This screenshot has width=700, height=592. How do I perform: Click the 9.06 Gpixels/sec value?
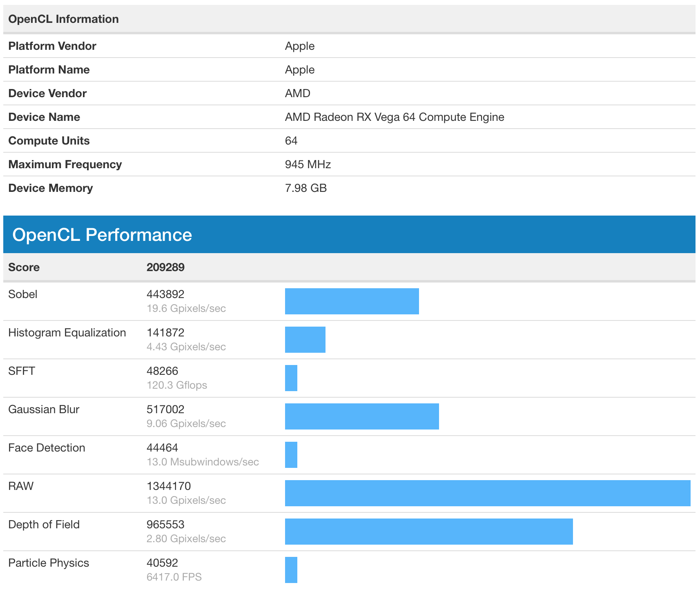[x=186, y=424]
